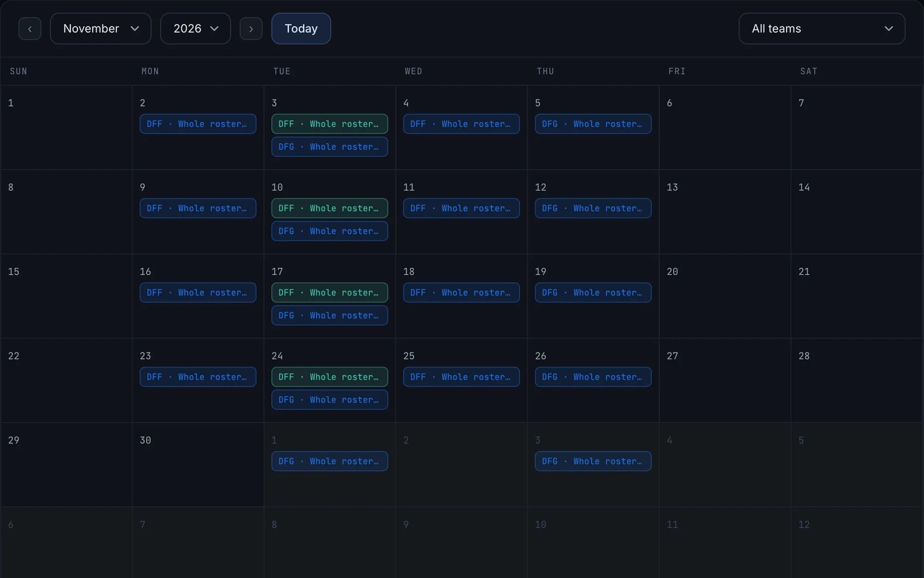
Task: Open the 2026 year dropdown
Action: point(195,29)
